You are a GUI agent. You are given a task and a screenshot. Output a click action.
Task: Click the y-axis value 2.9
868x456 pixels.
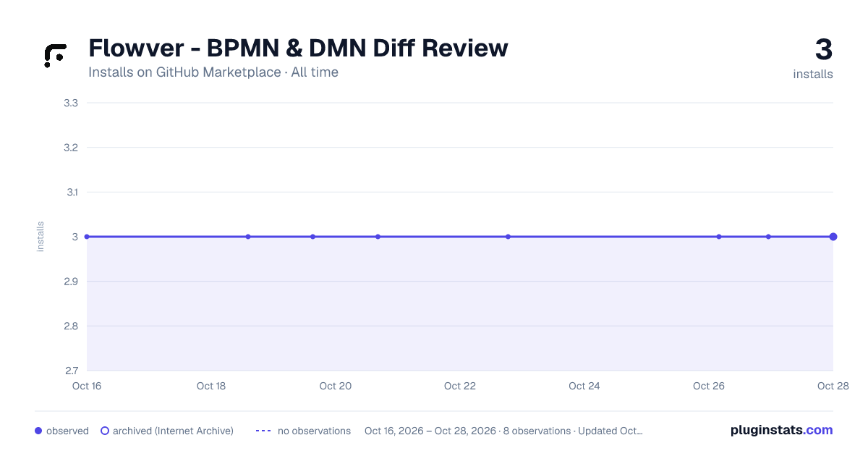tap(71, 282)
